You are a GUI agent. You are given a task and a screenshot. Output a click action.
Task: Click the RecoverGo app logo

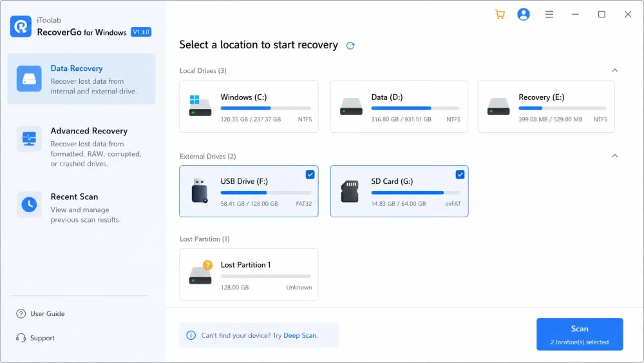click(21, 26)
